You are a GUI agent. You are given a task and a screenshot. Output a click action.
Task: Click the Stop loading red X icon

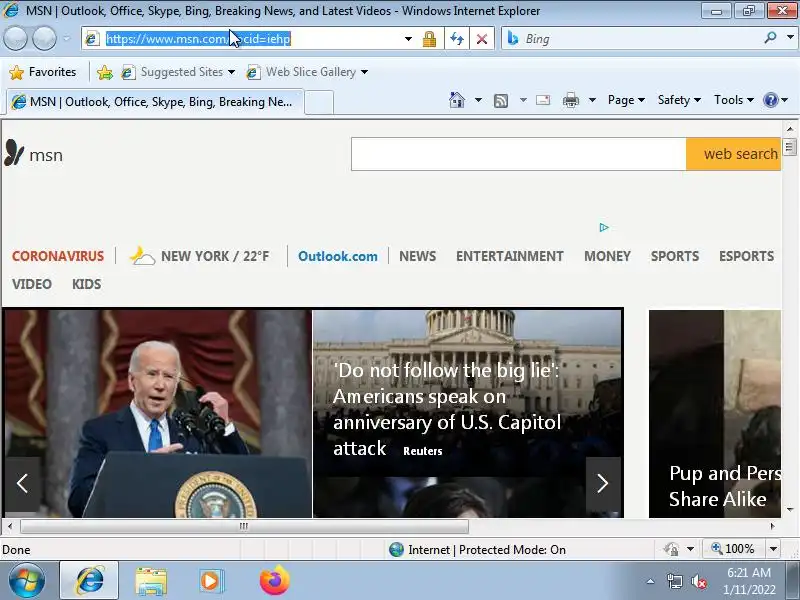point(481,39)
